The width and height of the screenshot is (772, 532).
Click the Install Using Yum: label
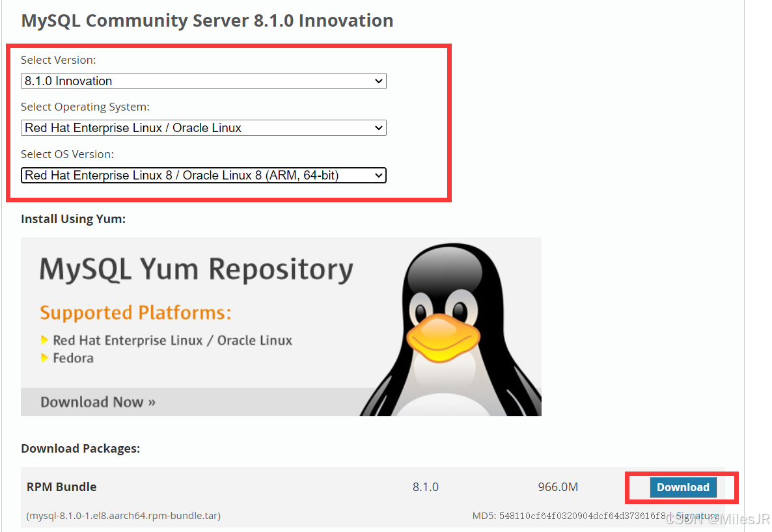point(74,219)
